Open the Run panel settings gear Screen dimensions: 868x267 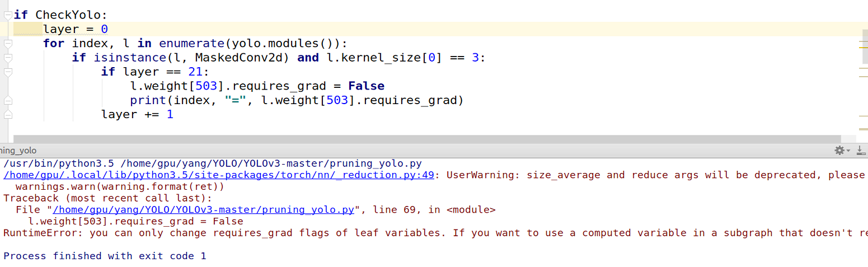click(x=839, y=151)
